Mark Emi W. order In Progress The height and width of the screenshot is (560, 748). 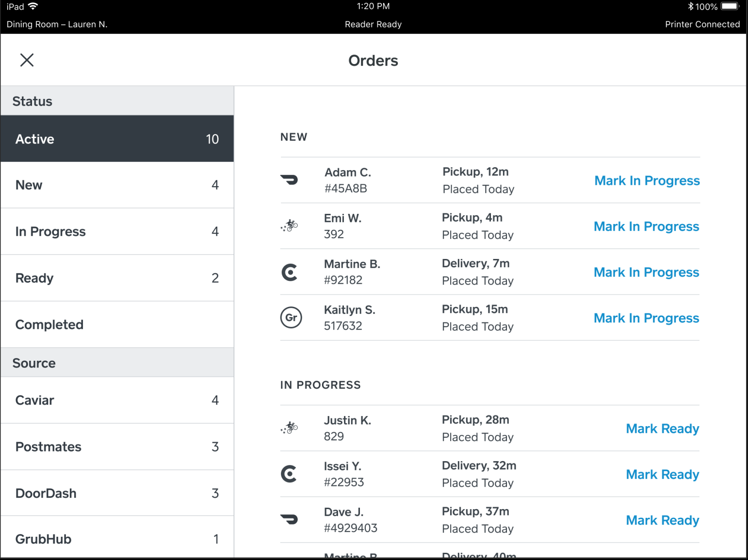tap(647, 226)
